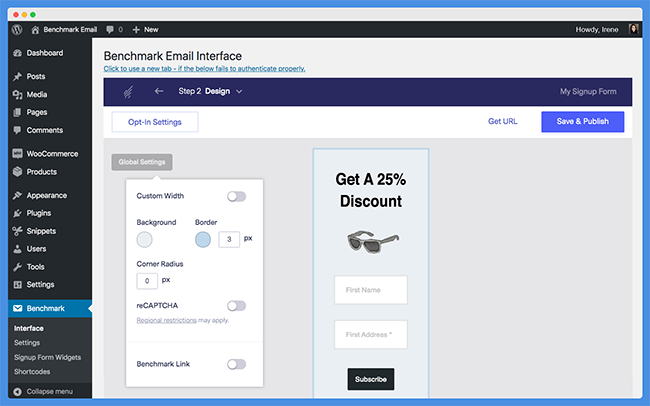This screenshot has width=650, height=406.
Task: Click the Dashboard gauge icon
Action: tap(17, 53)
